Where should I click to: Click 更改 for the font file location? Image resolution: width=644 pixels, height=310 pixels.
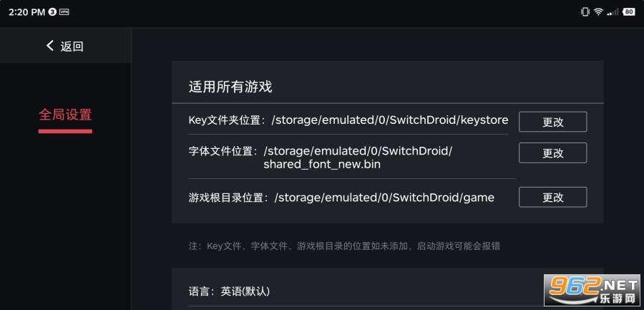pyautogui.click(x=552, y=152)
